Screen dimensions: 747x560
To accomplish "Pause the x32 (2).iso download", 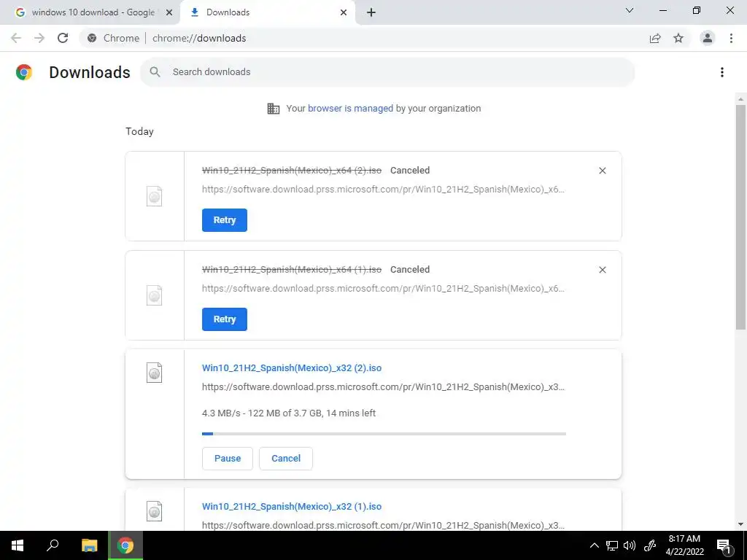I will pyautogui.click(x=228, y=458).
